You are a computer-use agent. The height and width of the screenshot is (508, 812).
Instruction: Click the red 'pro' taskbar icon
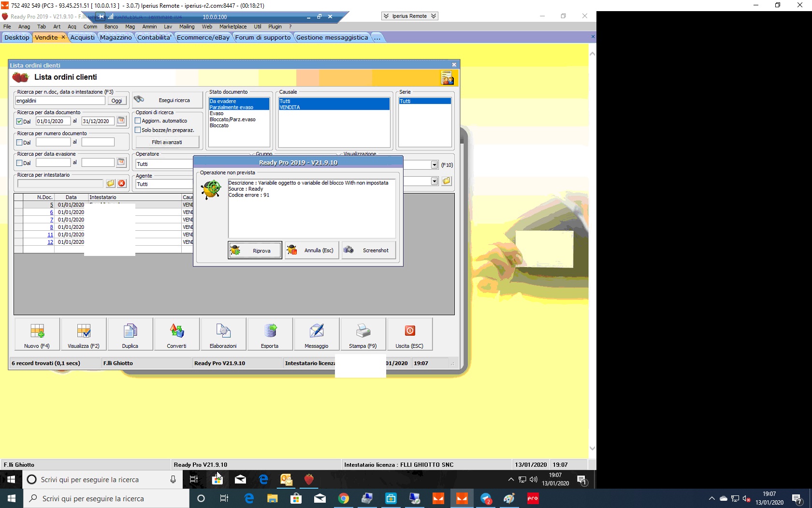533,498
